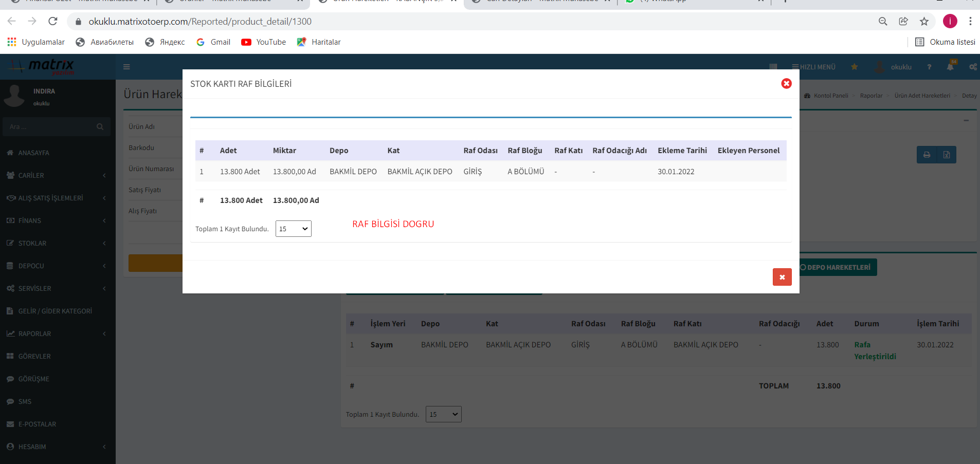Click the favorites star icon in header

[x=854, y=67]
